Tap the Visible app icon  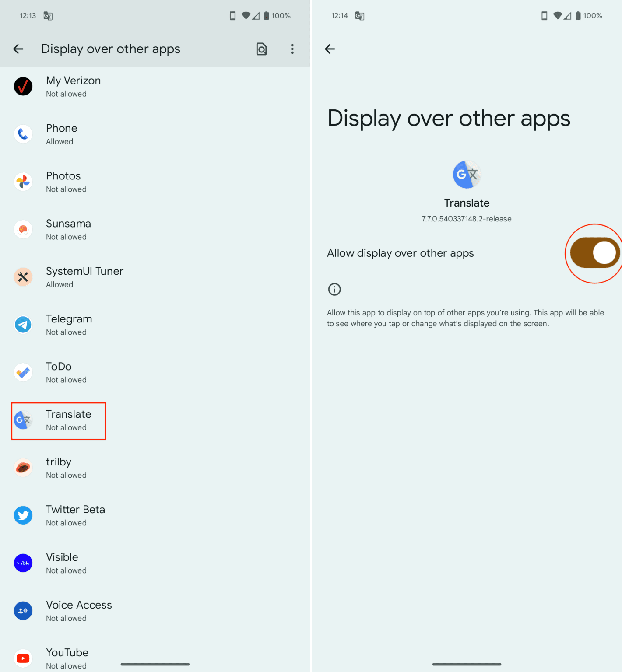click(23, 563)
